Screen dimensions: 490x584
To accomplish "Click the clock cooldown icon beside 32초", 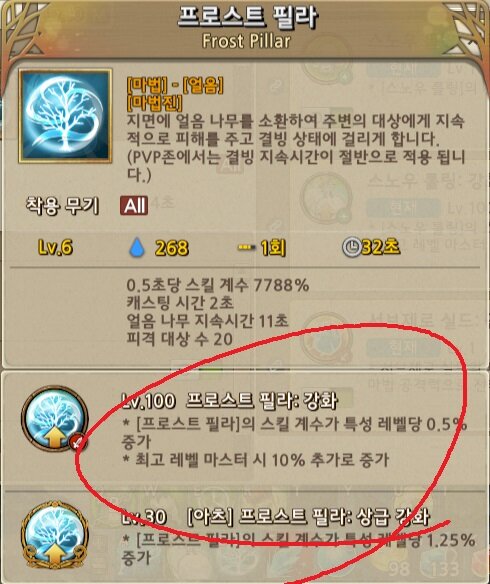I will click(x=351, y=247).
